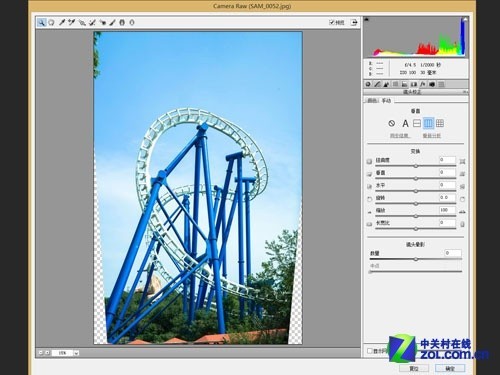Focus the 旋转 rotate value field
Viewport: 500px width, 375px height.
(447, 198)
